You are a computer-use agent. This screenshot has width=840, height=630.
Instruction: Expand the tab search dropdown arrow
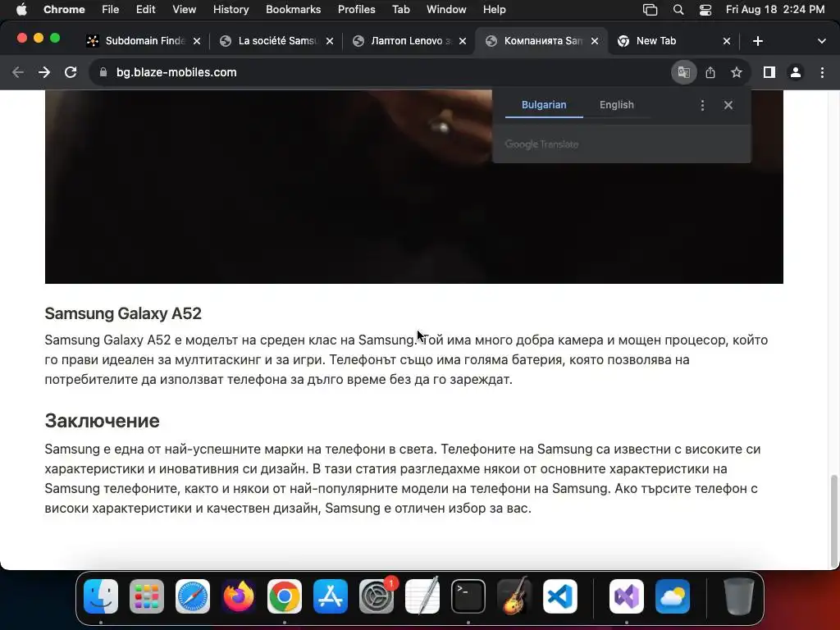pyautogui.click(x=822, y=41)
